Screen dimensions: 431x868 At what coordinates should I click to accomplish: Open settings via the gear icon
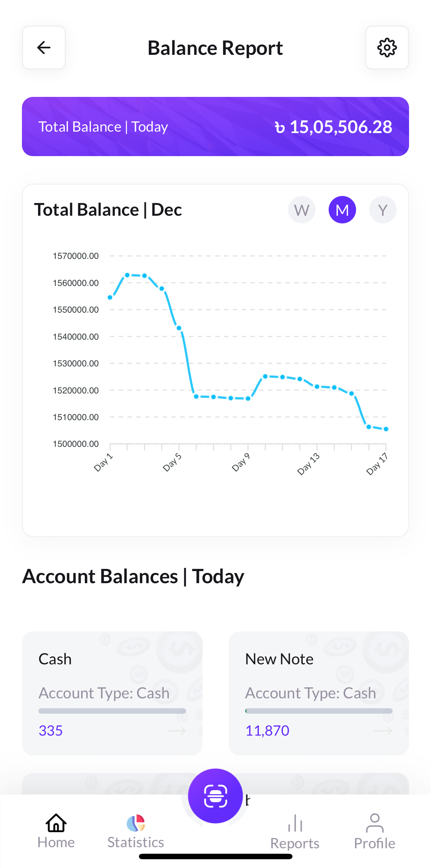[x=387, y=48]
